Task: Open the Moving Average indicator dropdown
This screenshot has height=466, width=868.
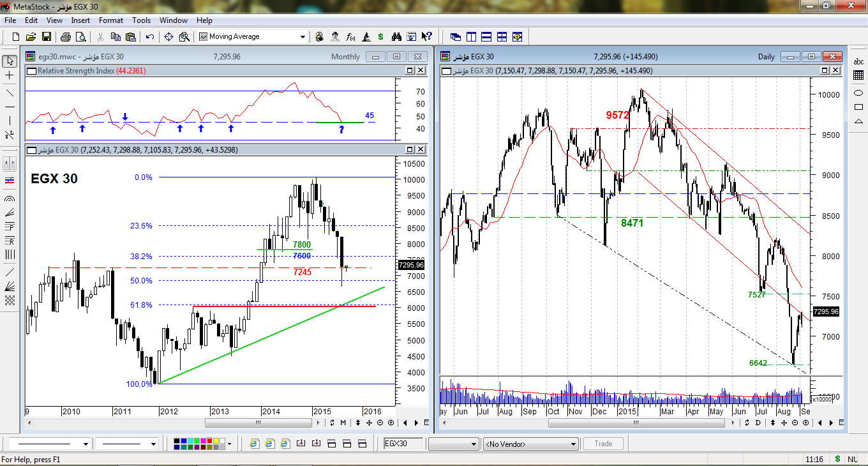Action: click(303, 37)
